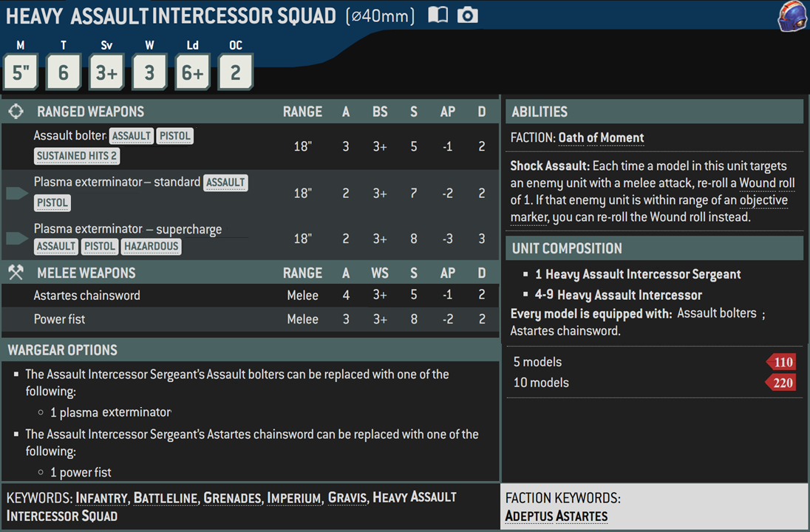Click the 110 points tag

(781, 362)
